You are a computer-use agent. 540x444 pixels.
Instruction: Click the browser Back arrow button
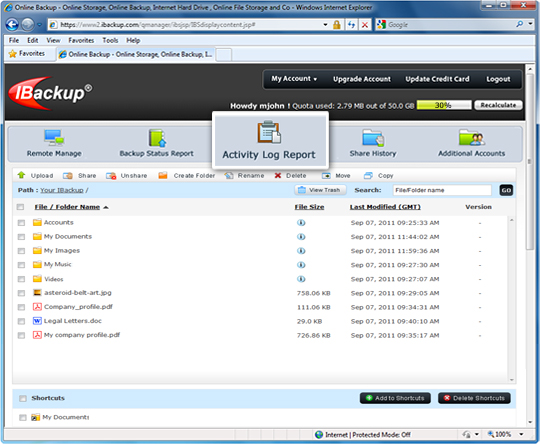(12, 24)
